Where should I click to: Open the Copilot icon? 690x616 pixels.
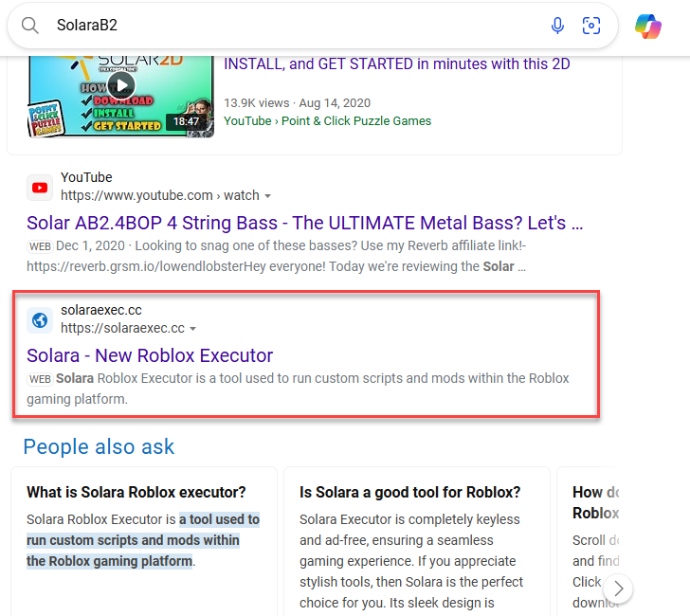(x=648, y=26)
